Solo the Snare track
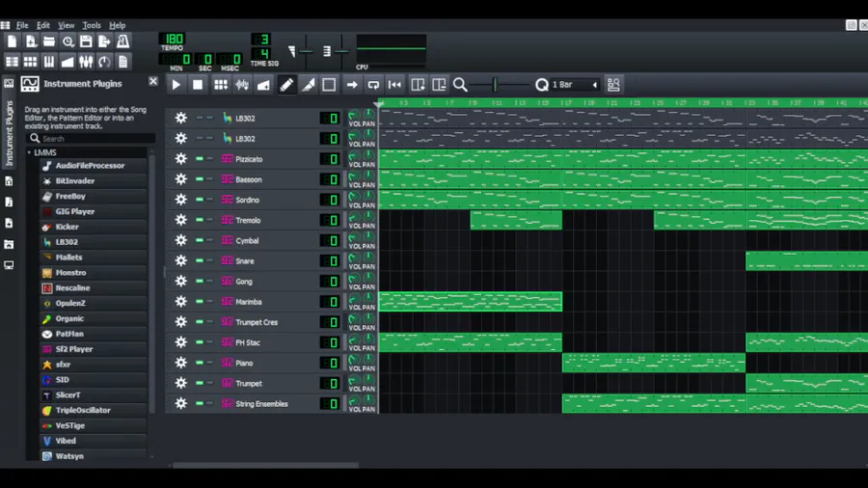The image size is (868, 488). [x=210, y=260]
